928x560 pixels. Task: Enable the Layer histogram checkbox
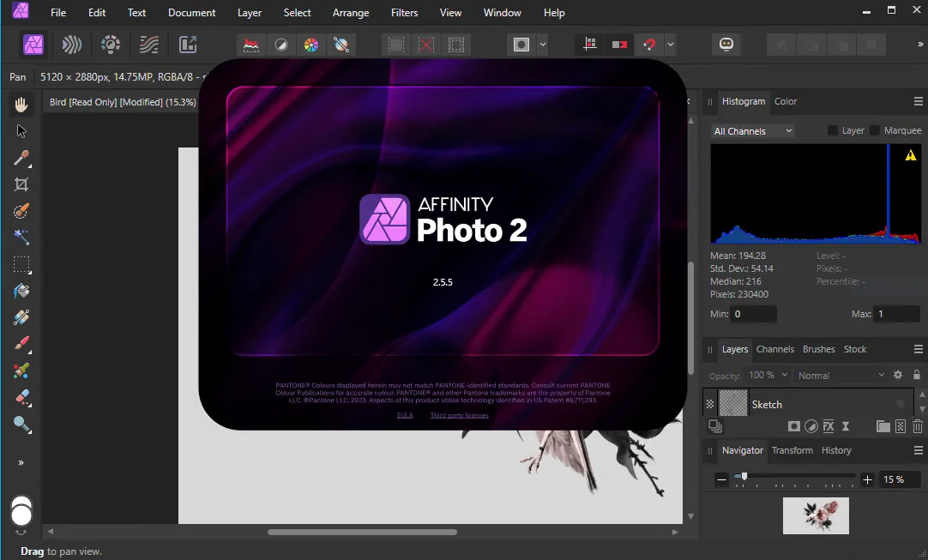(x=832, y=130)
